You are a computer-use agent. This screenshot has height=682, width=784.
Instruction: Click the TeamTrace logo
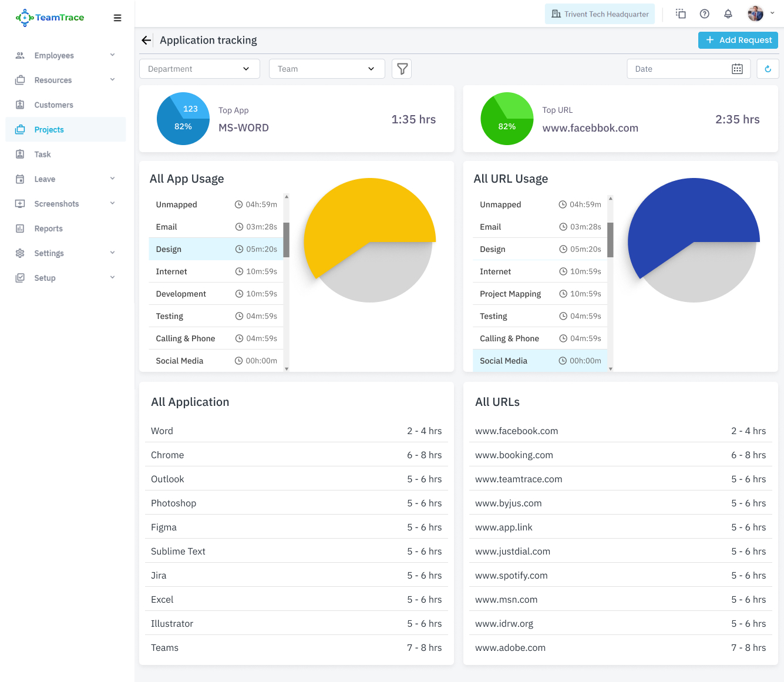coord(50,18)
